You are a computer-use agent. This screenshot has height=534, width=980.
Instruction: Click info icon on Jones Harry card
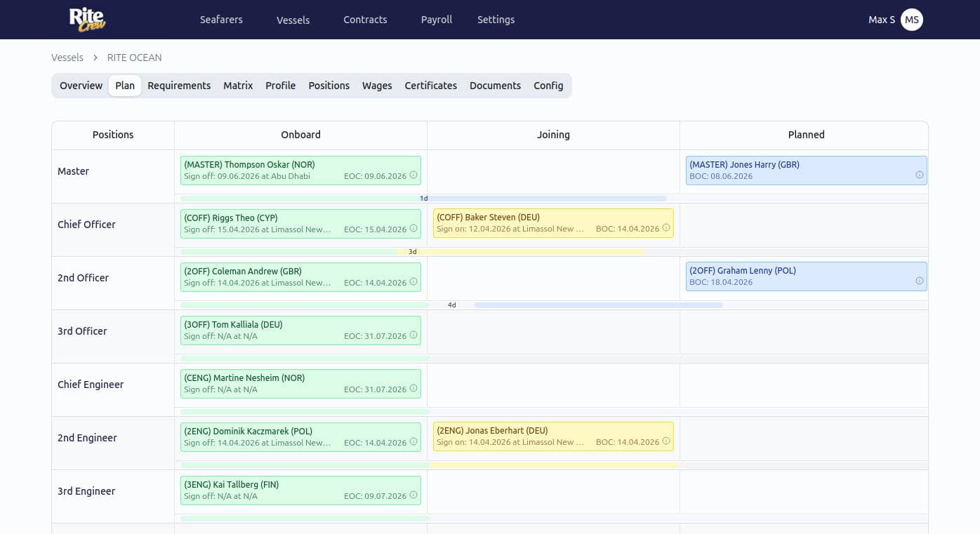919,175
